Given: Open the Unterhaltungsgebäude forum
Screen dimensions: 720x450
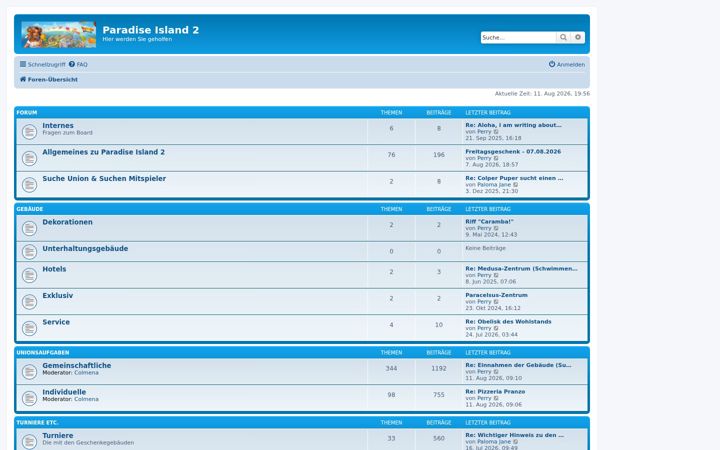Looking at the screenshot, I should [x=85, y=248].
